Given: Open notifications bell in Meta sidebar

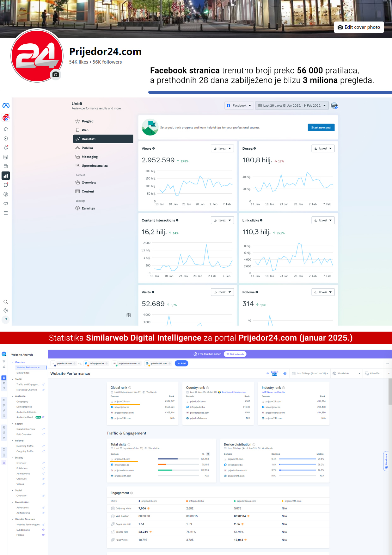Looking at the screenshot, I should (6, 148).
